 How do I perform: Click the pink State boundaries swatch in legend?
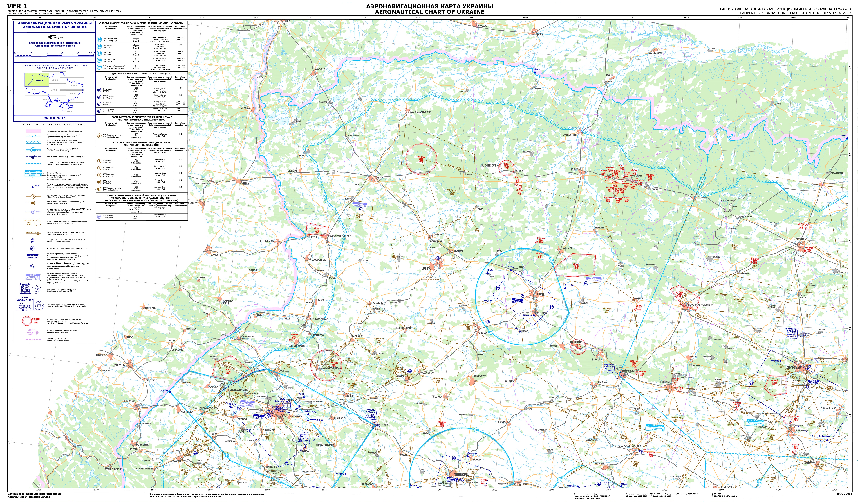coord(33,131)
